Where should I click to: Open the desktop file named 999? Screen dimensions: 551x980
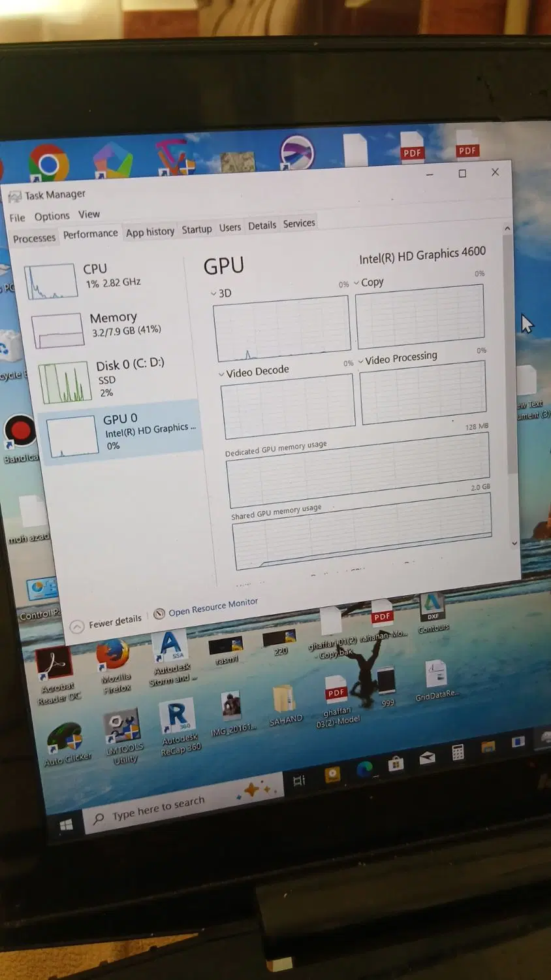tap(386, 685)
